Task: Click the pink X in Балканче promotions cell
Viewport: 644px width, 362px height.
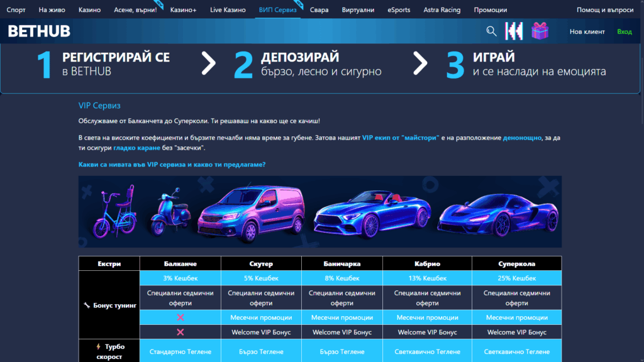Action: (x=180, y=318)
